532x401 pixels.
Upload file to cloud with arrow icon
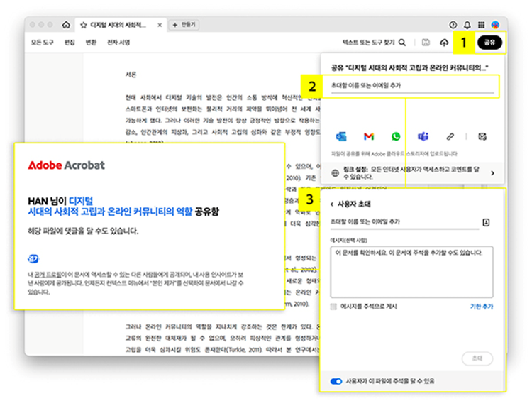tap(444, 43)
